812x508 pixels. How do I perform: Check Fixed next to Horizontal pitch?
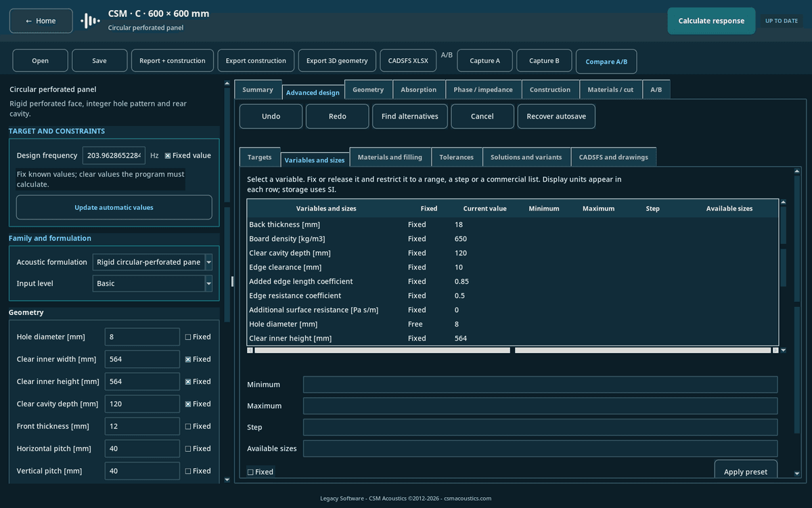pyautogui.click(x=188, y=449)
